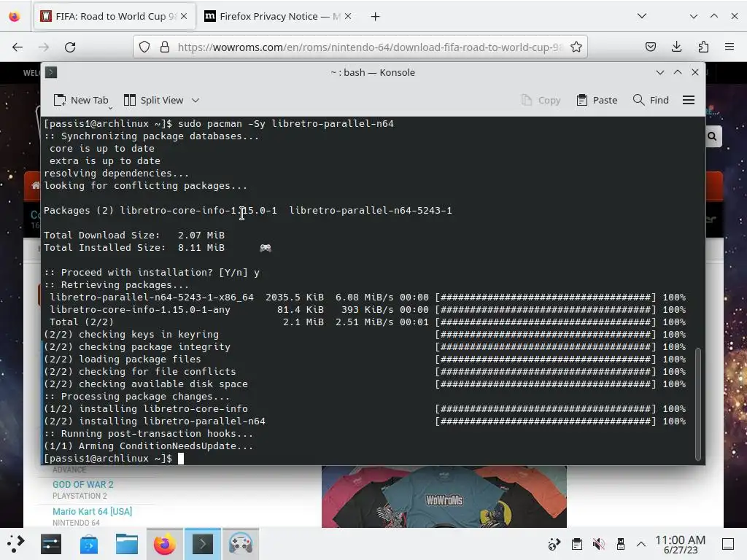Click the search icon on wowroms page
The width and height of the screenshot is (747, 560).
coord(713,136)
